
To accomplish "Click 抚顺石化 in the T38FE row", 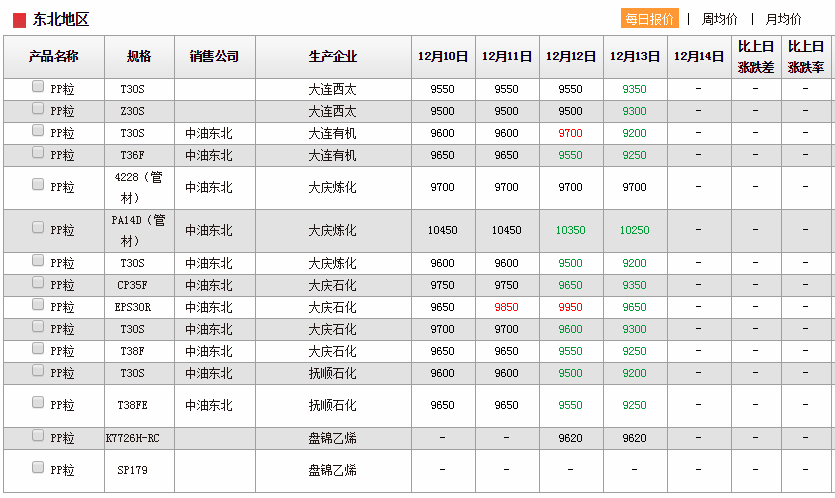I will [x=332, y=405].
